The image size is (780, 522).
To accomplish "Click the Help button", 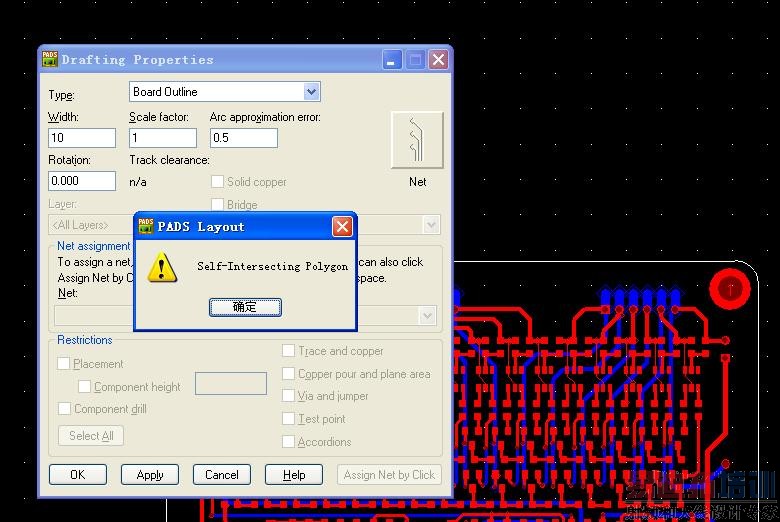I will (294, 475).
